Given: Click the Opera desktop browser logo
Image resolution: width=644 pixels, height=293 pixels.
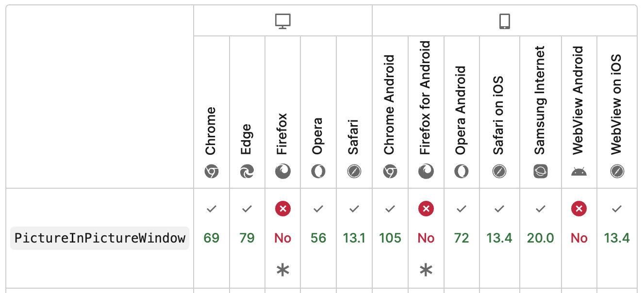Looking at the screenshot, I should 318,171.
